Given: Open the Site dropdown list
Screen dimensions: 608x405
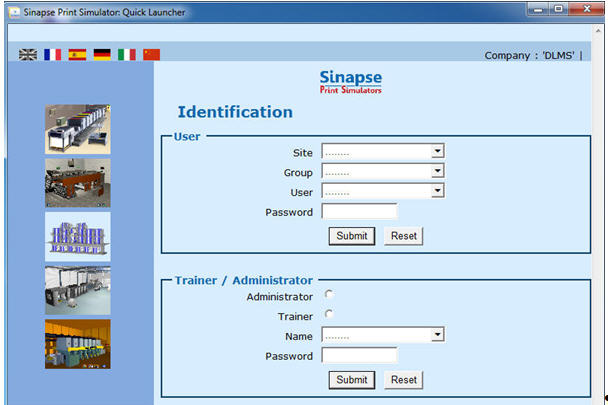Looking at the screenshot, I should click(383, 151).
